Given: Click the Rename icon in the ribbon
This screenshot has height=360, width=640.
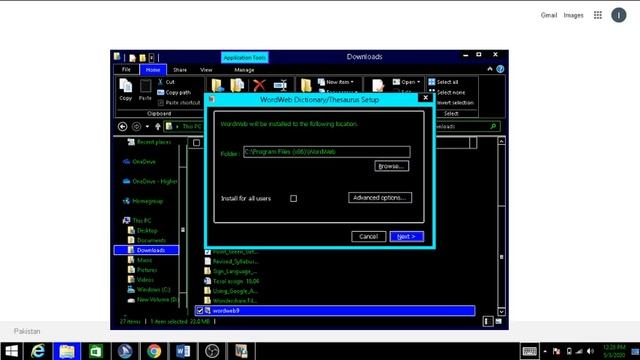Looking at the screenshot, I should pos(280,85).
